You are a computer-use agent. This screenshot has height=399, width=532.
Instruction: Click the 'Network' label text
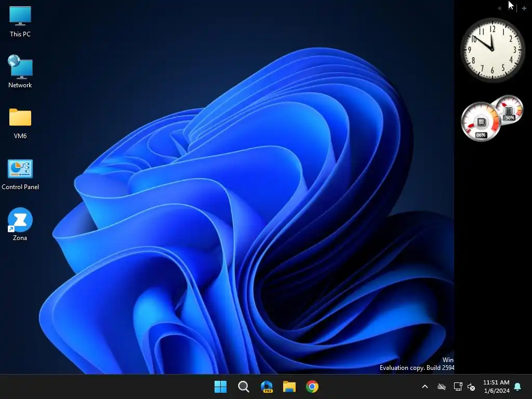[x=20, y=85]
